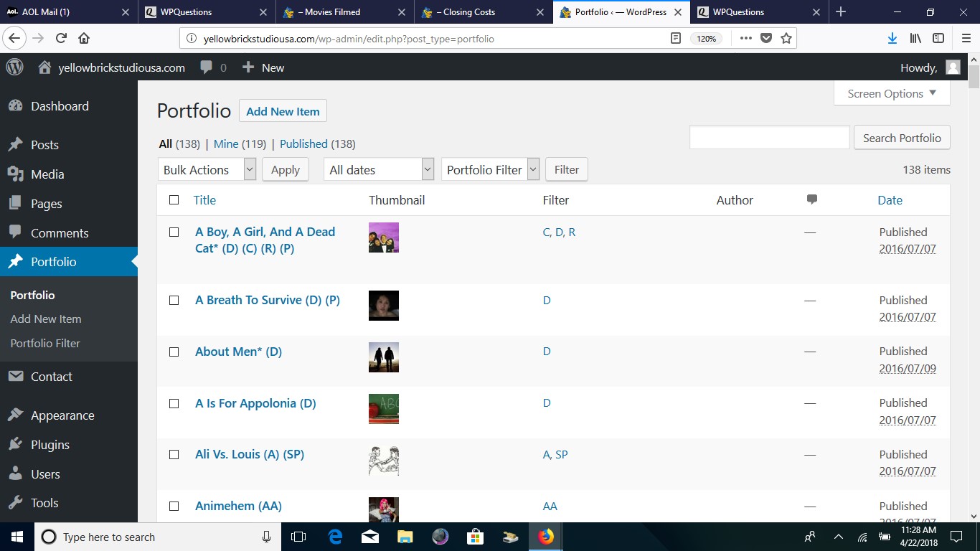
Task: Check the A Is For Appolonia row
Action: click(174, 403)
